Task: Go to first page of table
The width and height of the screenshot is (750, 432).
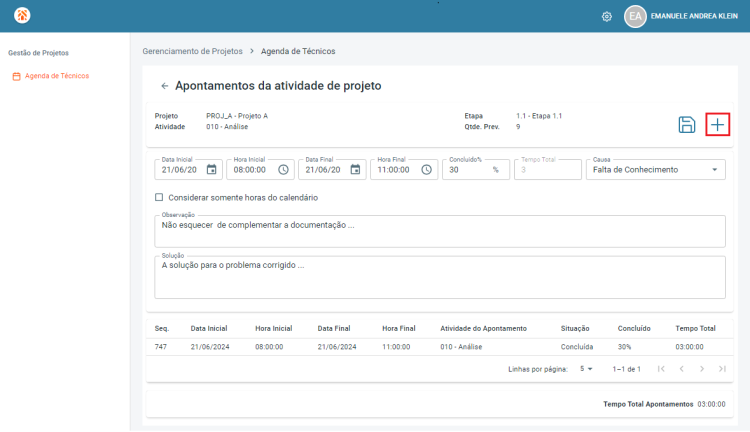Action: pyautogui.click(x=661, y=369)
